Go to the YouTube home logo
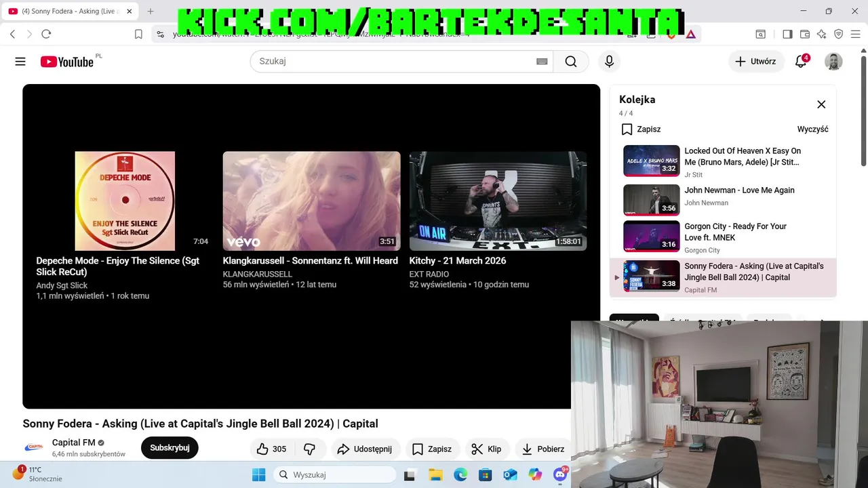868x488 pixels. pos(67,62)
